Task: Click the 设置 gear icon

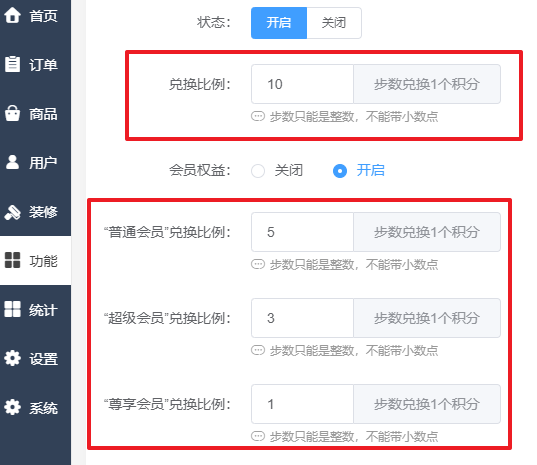Action: click(12, 359)
